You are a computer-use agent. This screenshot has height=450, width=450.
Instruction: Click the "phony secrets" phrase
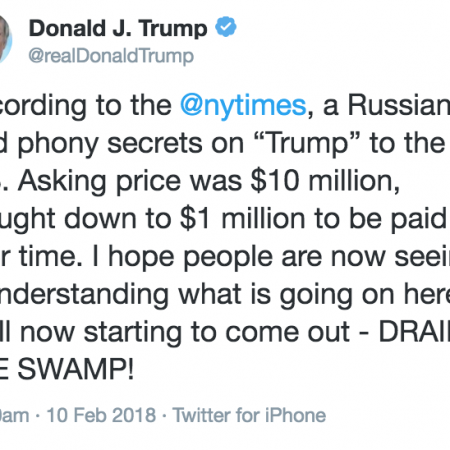(x=109, y=144)
